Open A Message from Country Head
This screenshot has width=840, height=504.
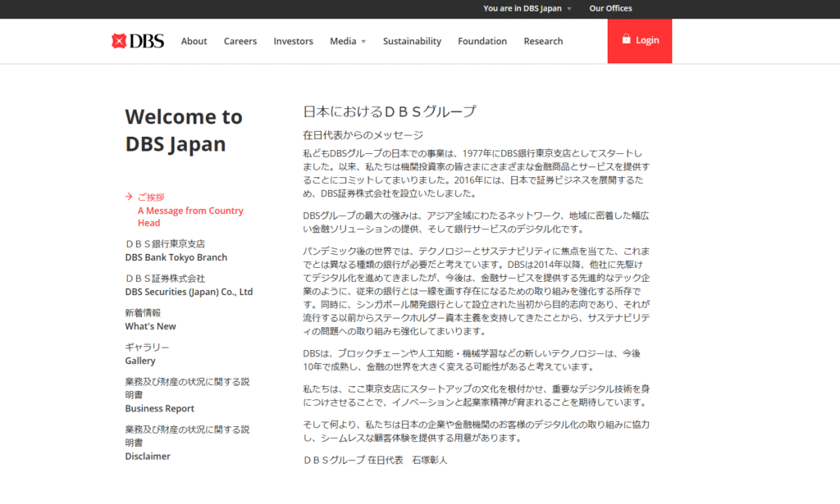click(190, 216)
